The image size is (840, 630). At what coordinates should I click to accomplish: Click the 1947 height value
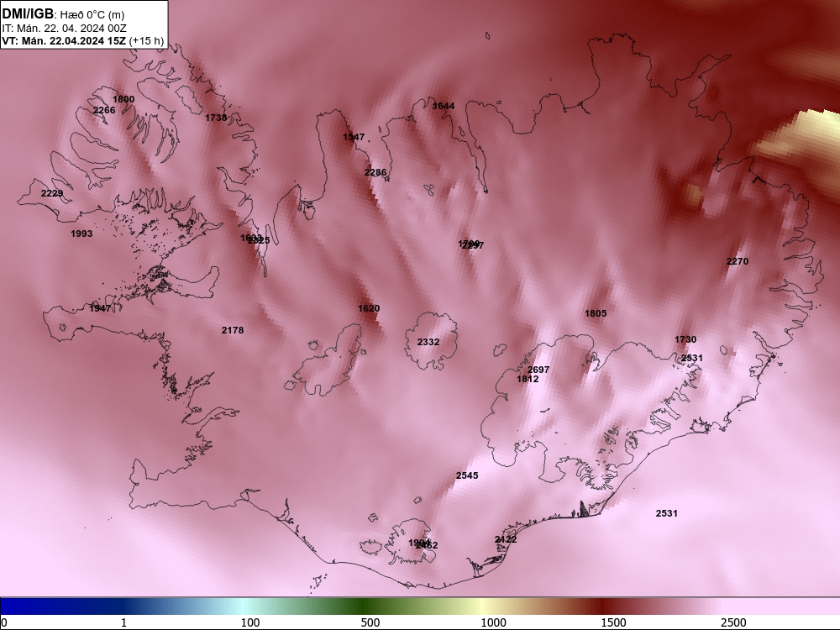click(x=100, y=308)
